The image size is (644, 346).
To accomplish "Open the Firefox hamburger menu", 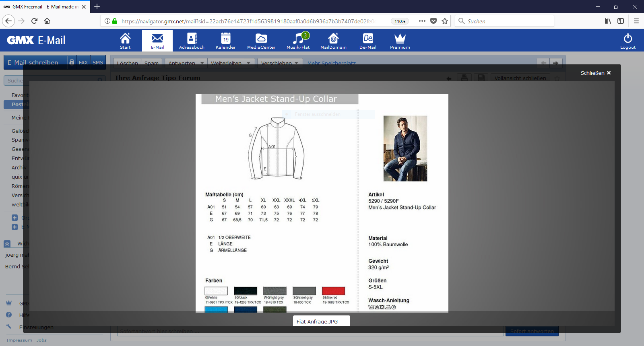I will (636, 21).
